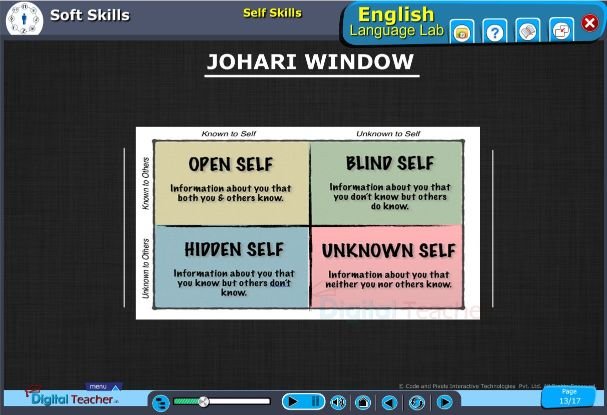Advance to the next page arrow
This screenshot has height=415, width=607.
tap(442, 402)
